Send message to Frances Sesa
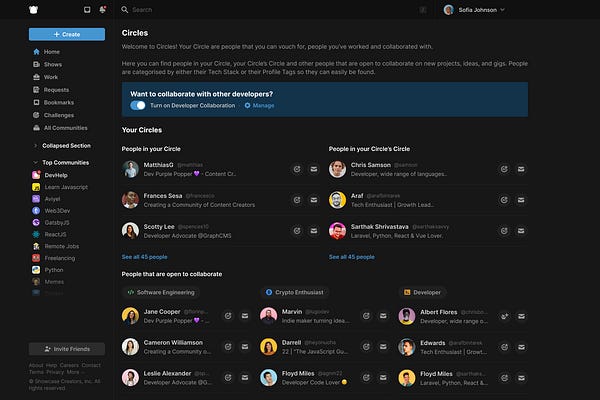Viewport: 600px width, 400px height. tap(314, 200)
